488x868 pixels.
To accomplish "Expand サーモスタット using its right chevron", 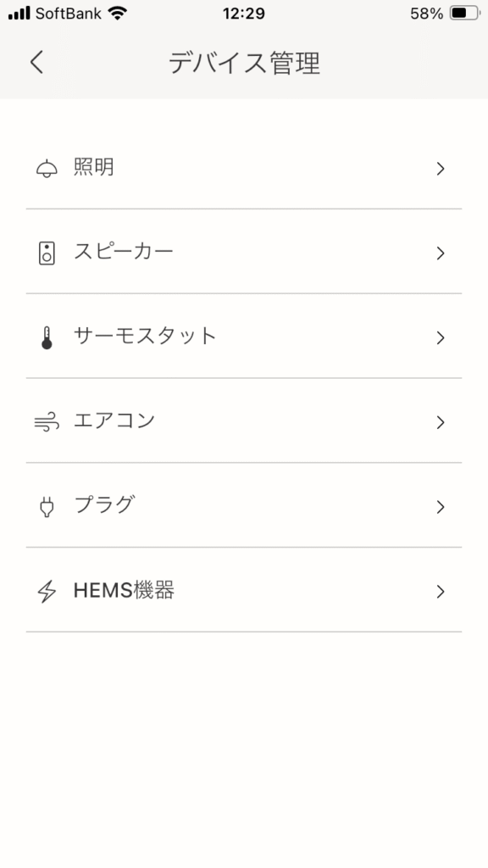I will pos(441,338).
